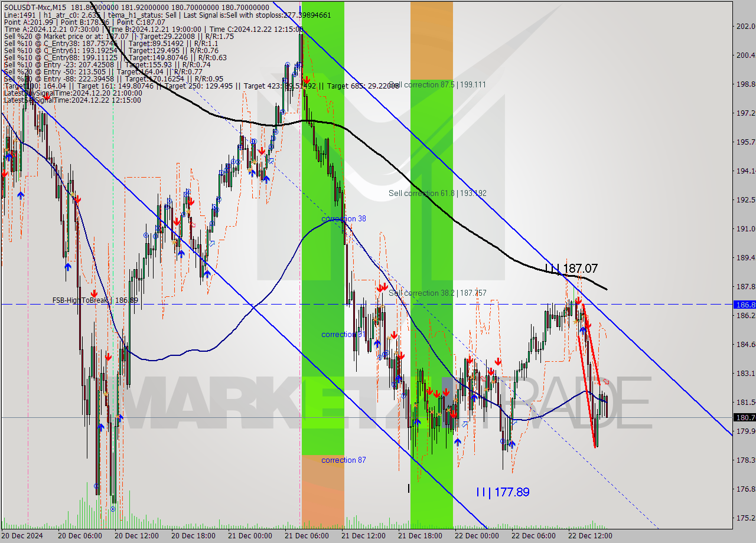This screenshot has width=756, height=543.
Task: Click the 176.8 price axis value
Action: [746, 489]
